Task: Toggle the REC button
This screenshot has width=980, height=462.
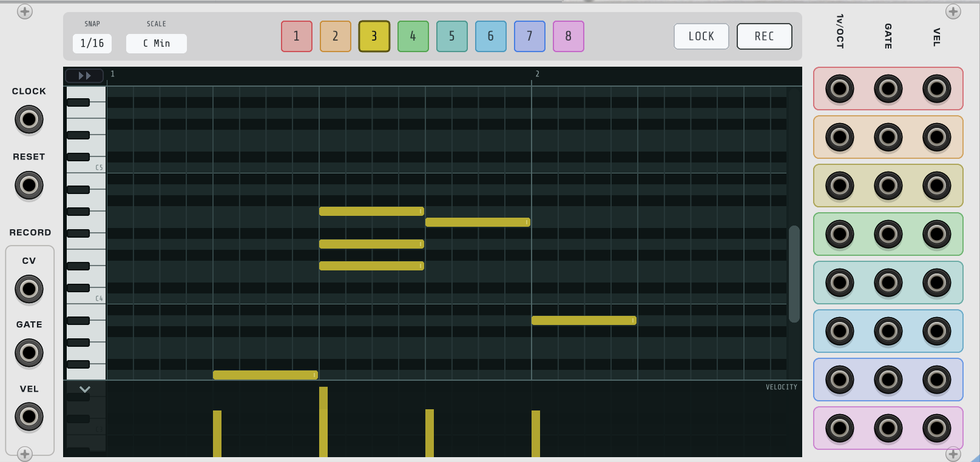Action: (764, 36)
